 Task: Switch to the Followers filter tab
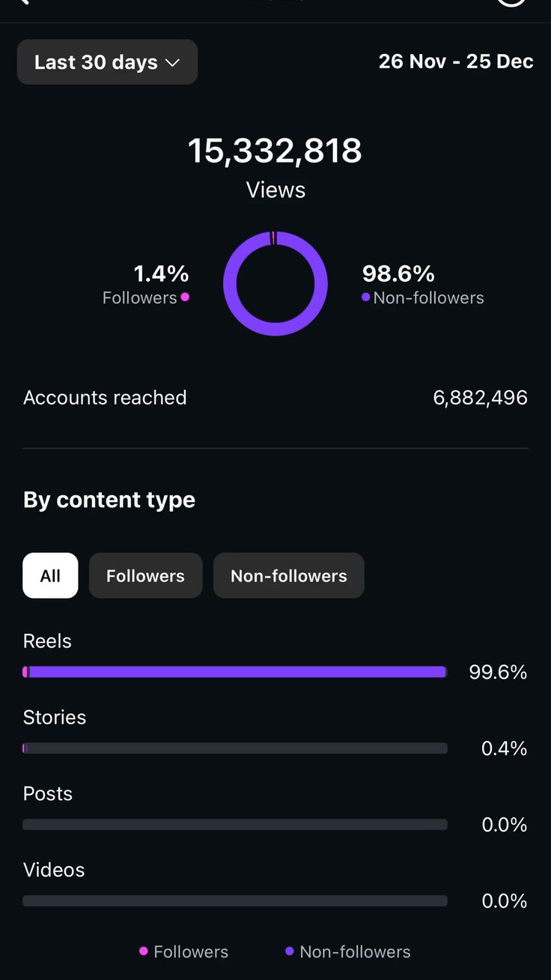(x=145, y=575)
